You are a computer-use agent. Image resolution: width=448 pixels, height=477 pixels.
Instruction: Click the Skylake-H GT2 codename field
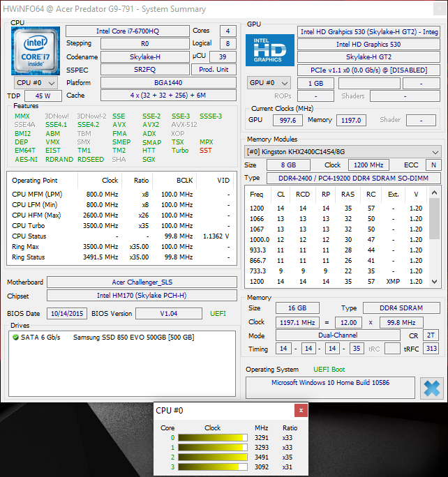(368, 57)
